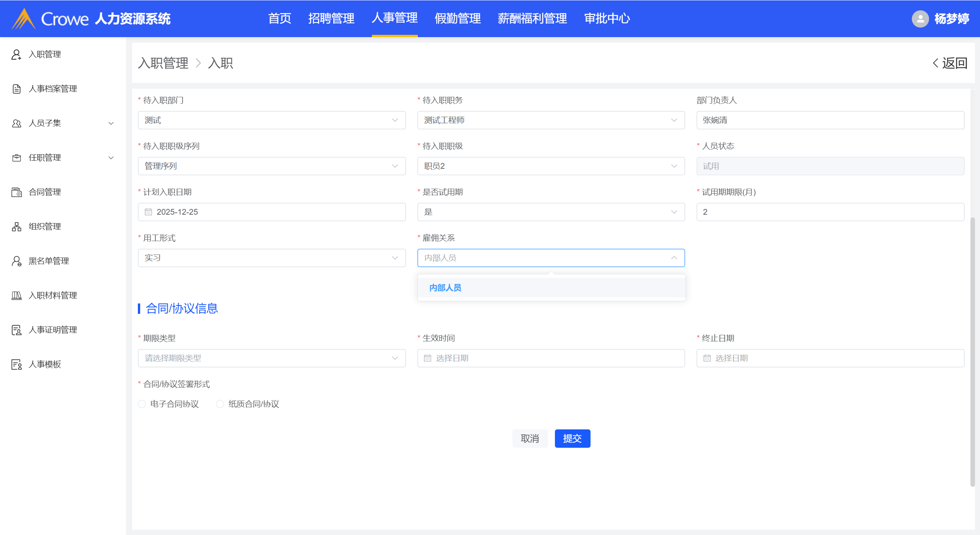Select 纸质合同/协议 radio button
The width and height of the screenshot is (980, 535).
click(x=220, y=404)
